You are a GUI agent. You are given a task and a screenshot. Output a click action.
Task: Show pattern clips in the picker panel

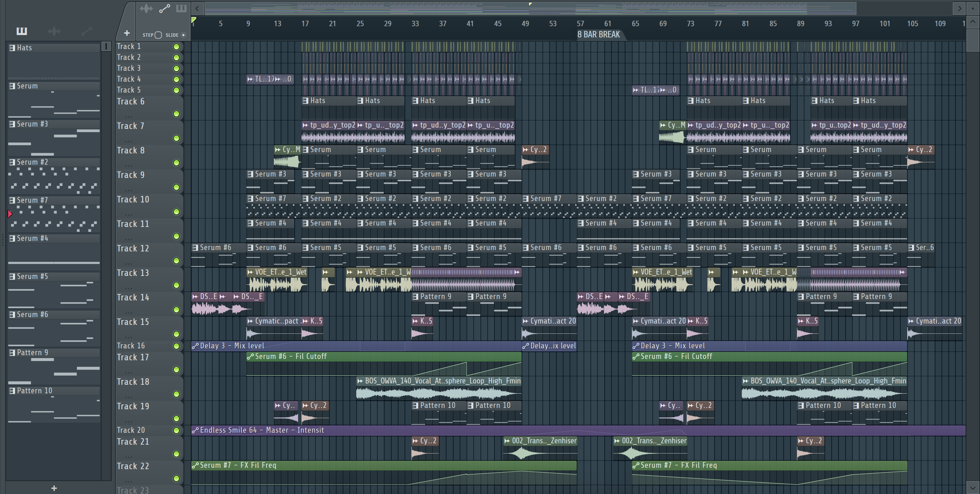22,31
